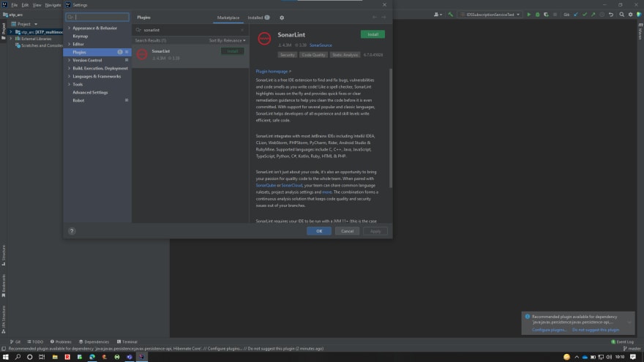644x362 pixels.
Task: Open the Problems tool window
Action: 61,342
